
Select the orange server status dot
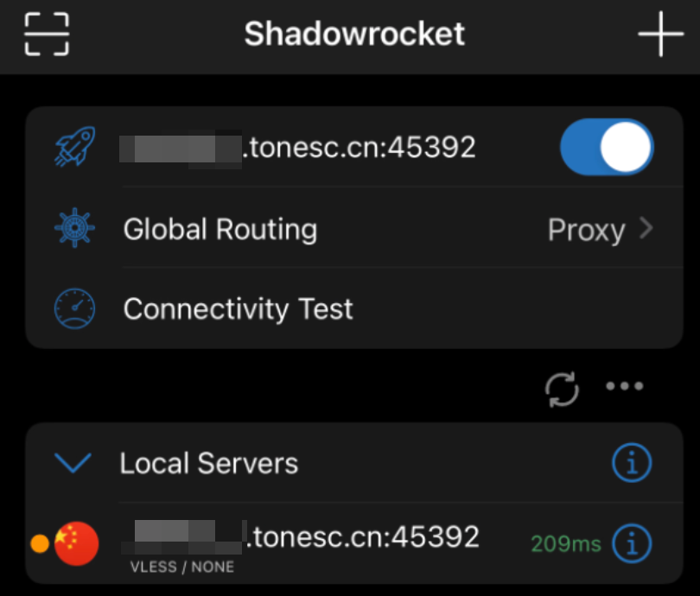39,544
